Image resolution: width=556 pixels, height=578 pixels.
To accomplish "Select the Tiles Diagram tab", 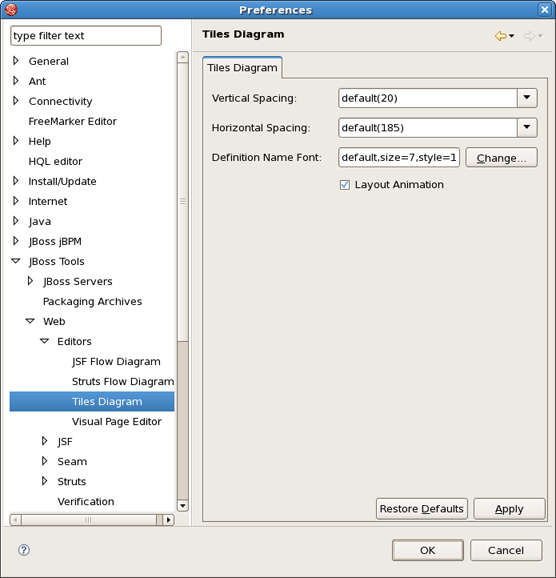I will pos(242,68).
